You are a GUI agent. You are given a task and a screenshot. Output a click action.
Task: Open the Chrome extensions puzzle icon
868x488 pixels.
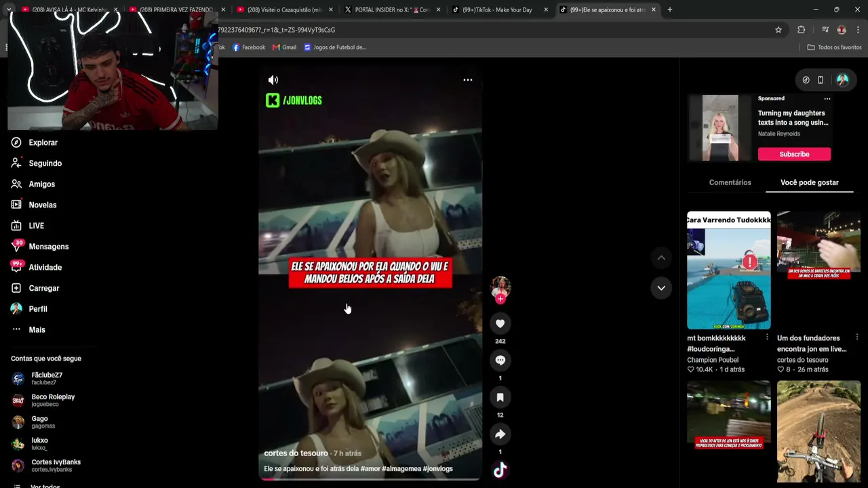click(x=802, y=30)
